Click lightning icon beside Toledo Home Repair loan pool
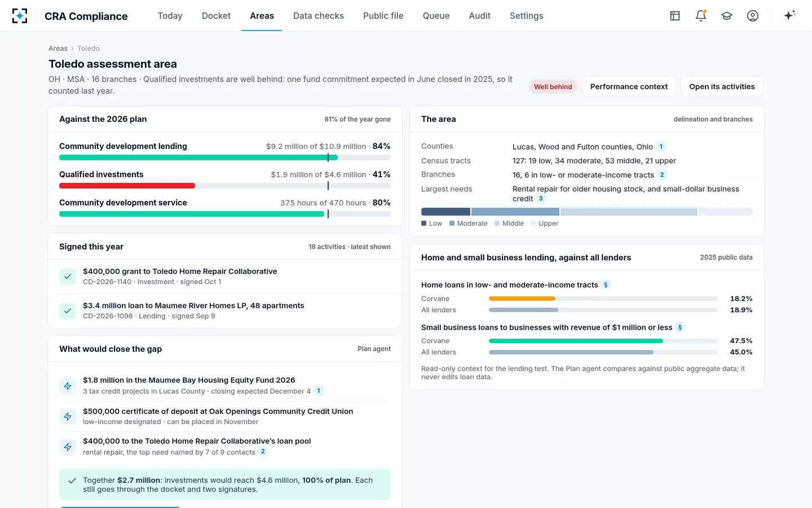 pos(68,447)
